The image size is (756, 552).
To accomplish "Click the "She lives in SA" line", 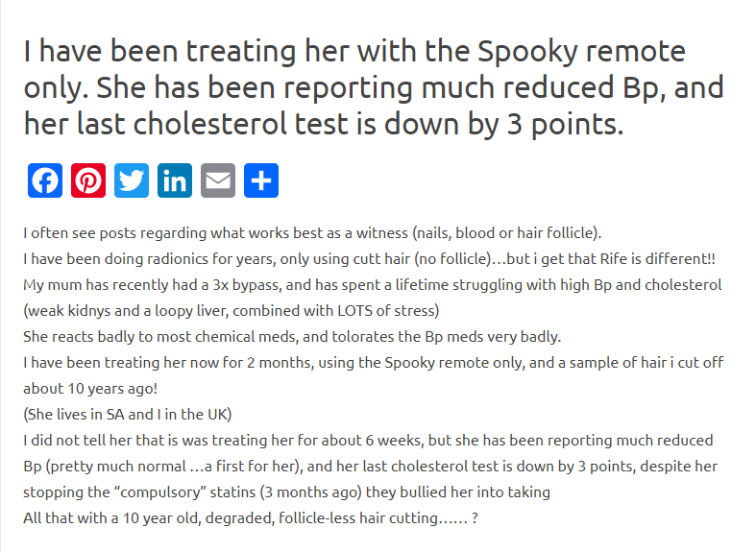I will (126, 415).
